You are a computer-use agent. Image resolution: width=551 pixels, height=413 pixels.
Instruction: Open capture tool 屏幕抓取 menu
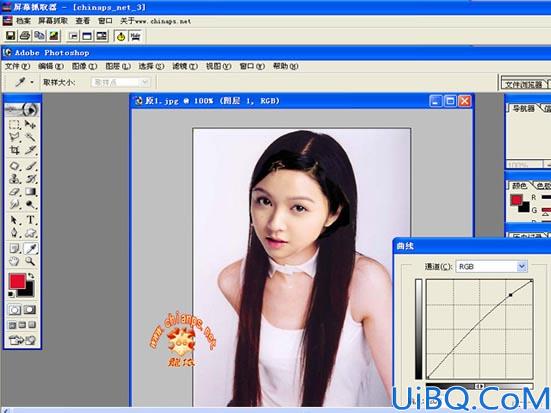(53, 21)
